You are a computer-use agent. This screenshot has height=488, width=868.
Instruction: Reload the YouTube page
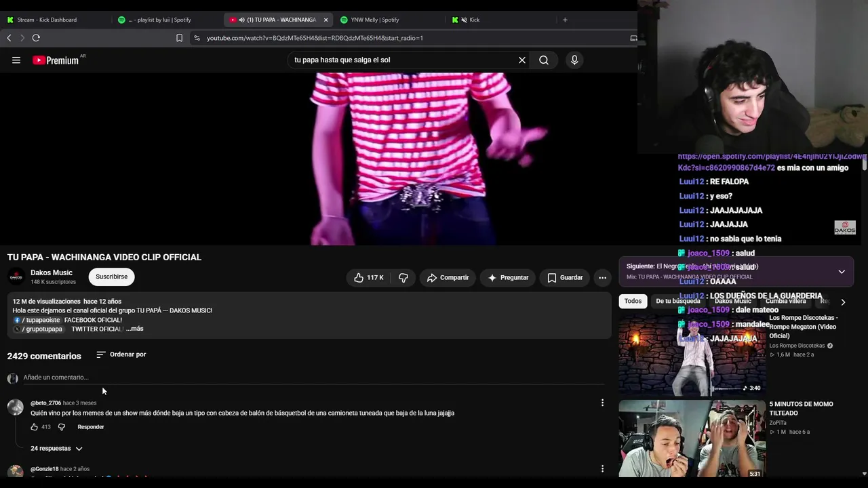(x=36, y=38)
